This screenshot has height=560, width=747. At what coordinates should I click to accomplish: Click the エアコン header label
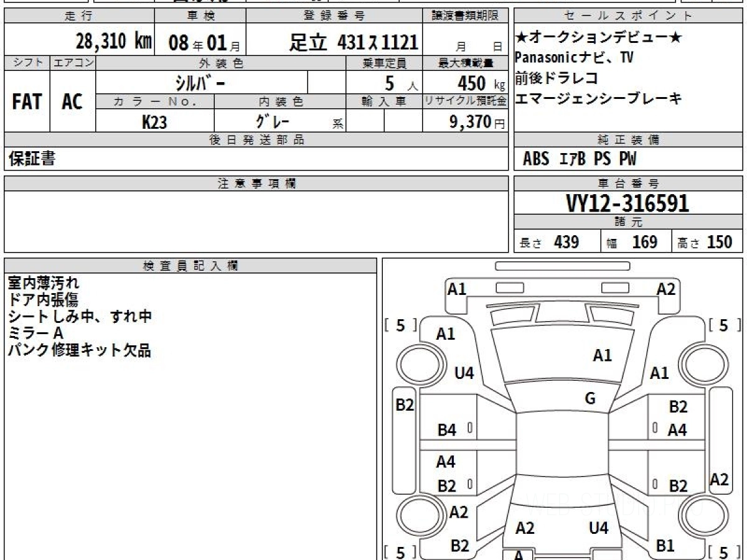pos(72,63)
